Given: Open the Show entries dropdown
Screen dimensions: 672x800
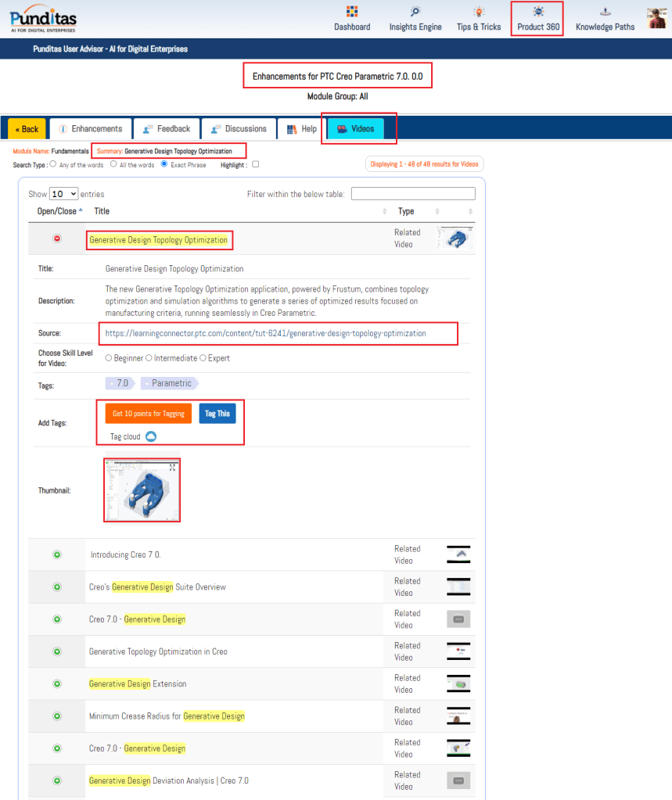Looking at the screenshot, I should [x=63, y=193].
